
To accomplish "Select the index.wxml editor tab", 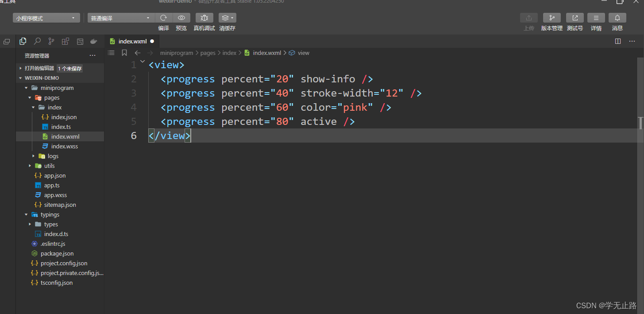I will [132, 41].
